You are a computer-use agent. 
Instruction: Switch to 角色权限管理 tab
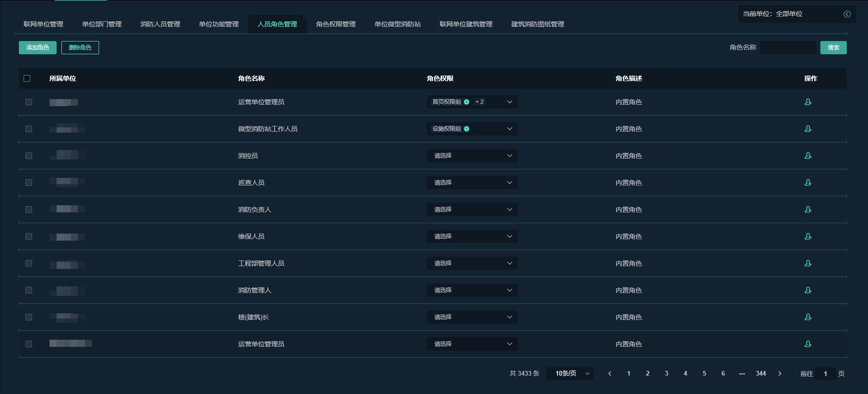click(336, 24)
